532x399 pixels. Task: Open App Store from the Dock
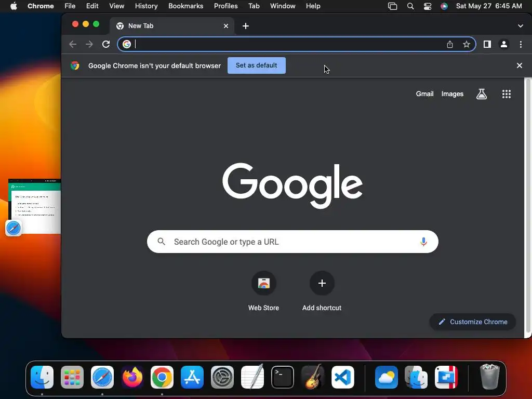pos(192,377)
